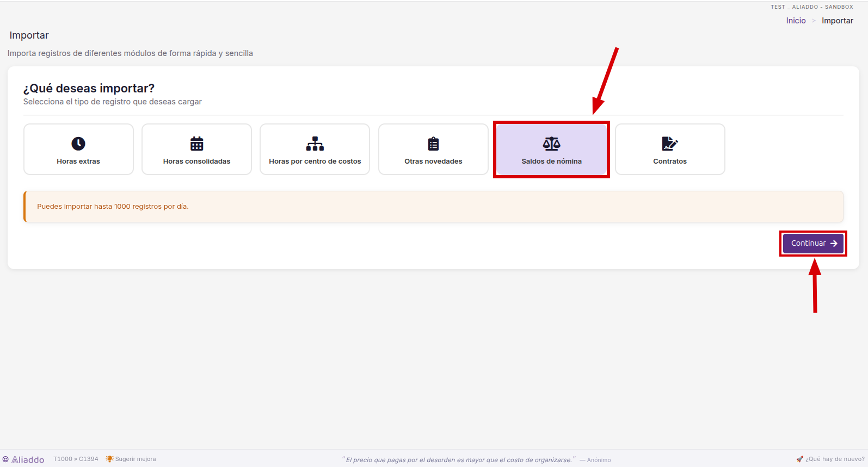Click the T1000 » C1394 footer text

[76, 459]
